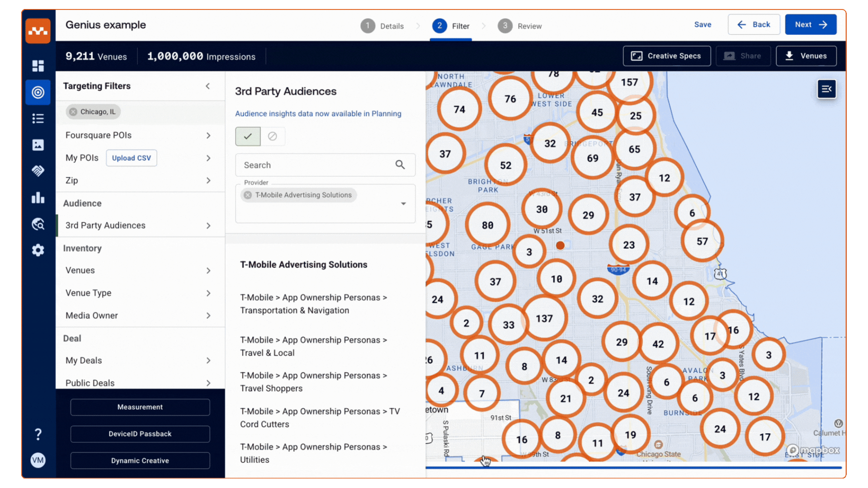This screenshot has width=868, height=488.
Task: Toggle the map legend panel icon
Action: (x=826, y=89)
